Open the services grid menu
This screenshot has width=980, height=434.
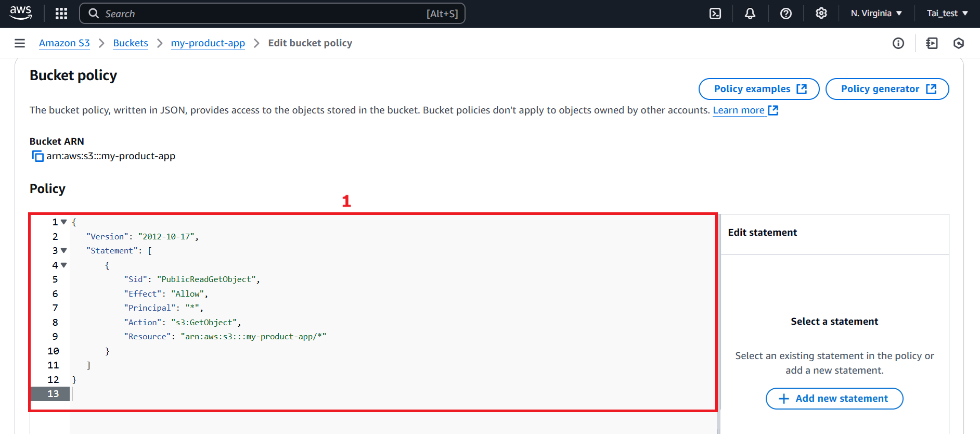click(61, 14)
